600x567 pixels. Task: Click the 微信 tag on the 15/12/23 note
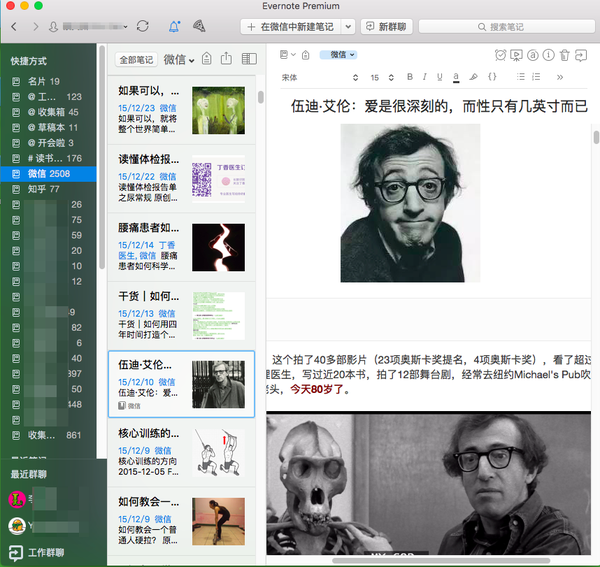click(168, 108)
